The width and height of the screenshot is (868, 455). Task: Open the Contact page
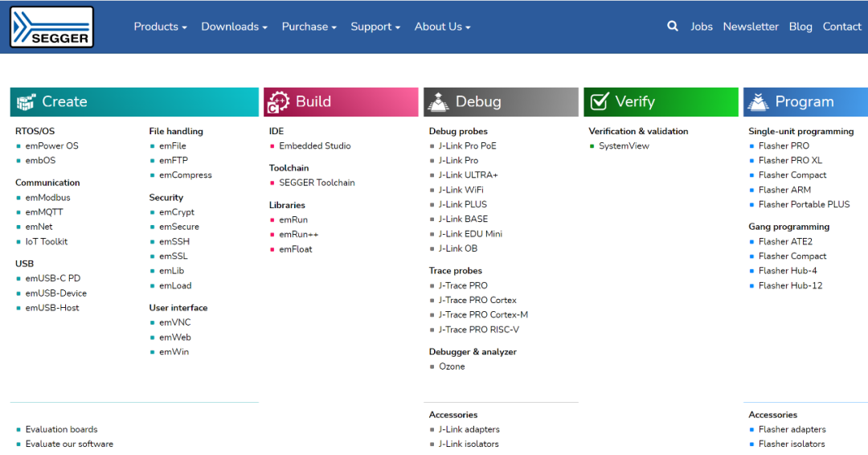[842, 27]
